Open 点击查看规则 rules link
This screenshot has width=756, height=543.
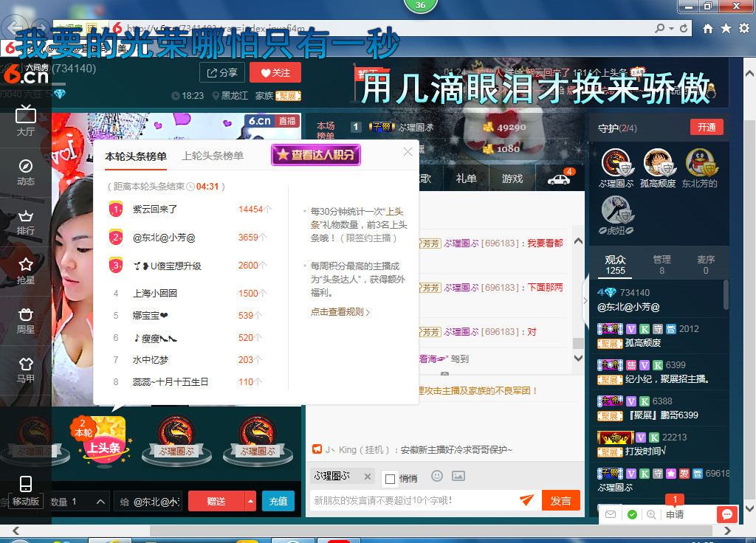click(340, 312)
